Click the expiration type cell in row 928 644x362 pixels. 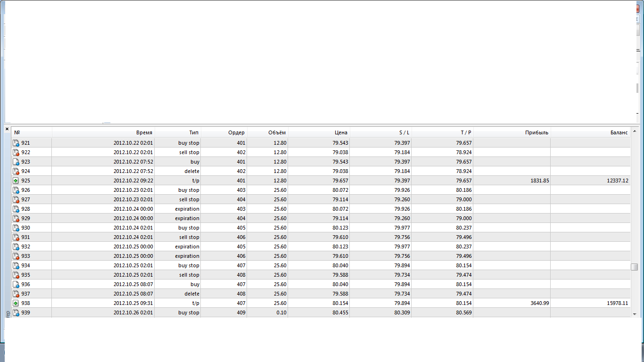[178, 209]
